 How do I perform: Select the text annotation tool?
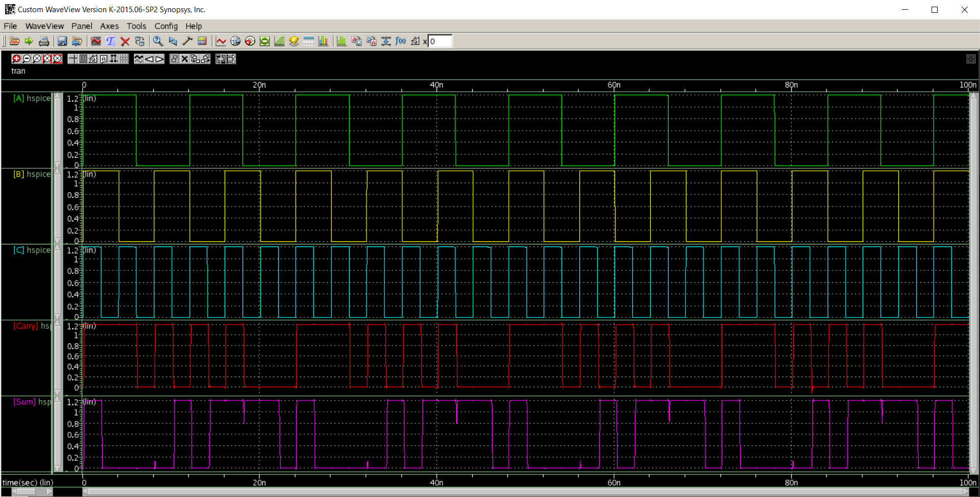coord(111,41)
